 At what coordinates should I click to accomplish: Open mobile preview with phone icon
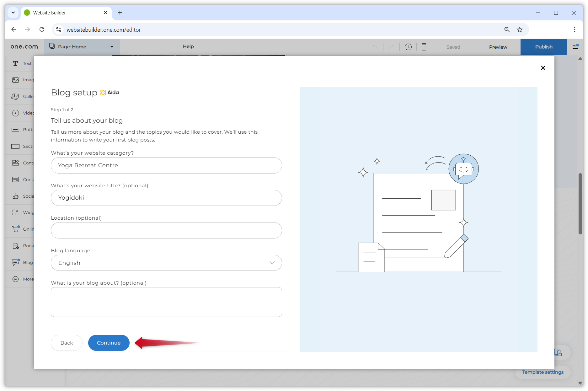[x=424, y=46]
